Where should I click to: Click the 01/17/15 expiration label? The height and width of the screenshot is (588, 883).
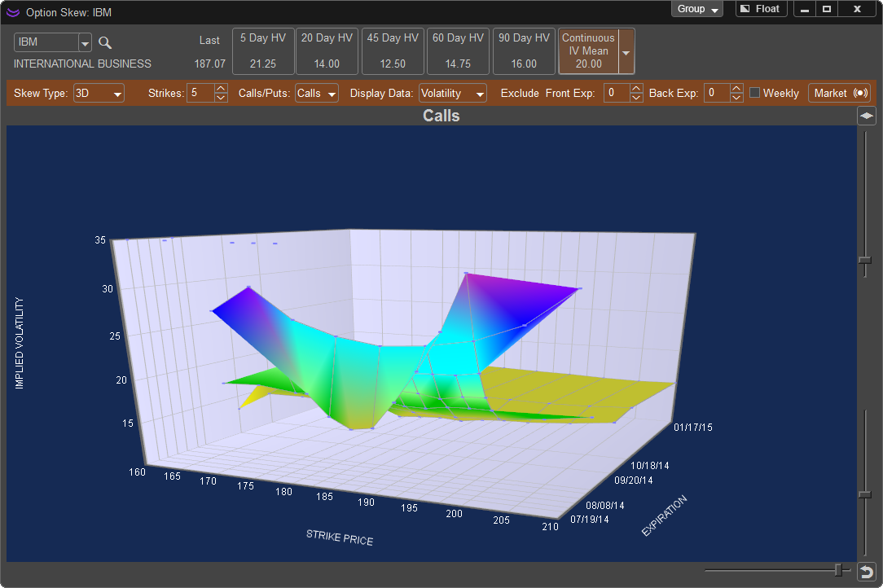[x=692, y=428]
